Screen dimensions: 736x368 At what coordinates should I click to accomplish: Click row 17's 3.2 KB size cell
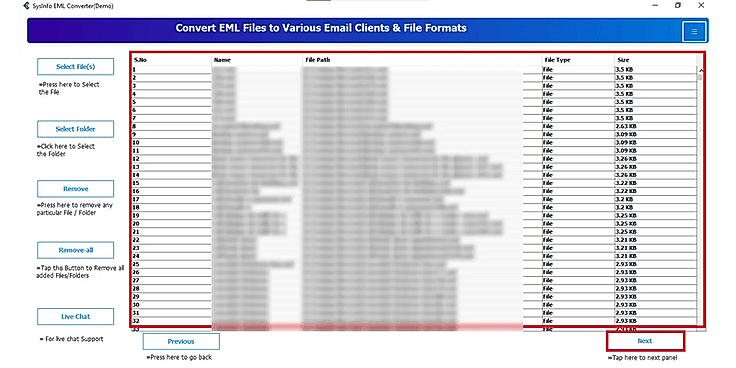(655, 199)
